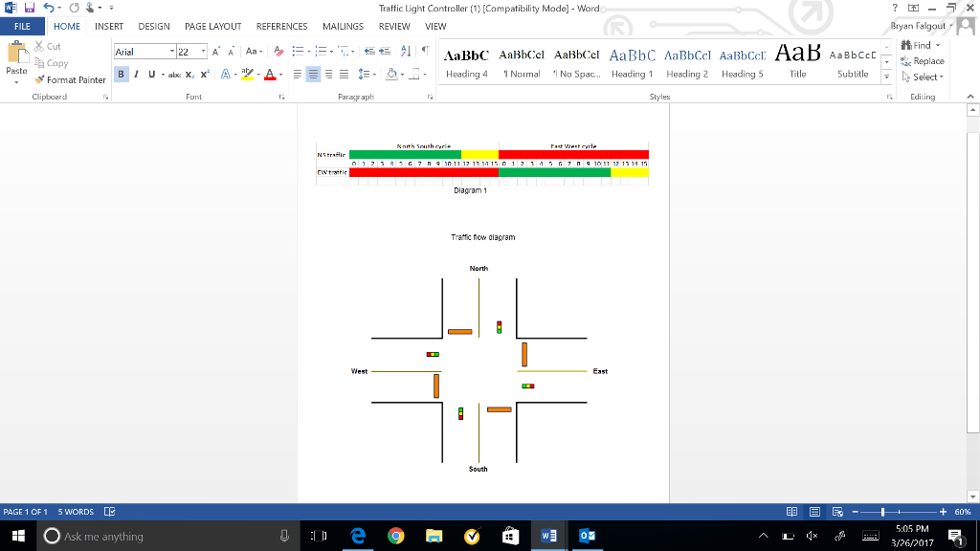Insert a numbered list
This screenshot has width=980, height=551.
pyautogui.click(x=321, y=52)
